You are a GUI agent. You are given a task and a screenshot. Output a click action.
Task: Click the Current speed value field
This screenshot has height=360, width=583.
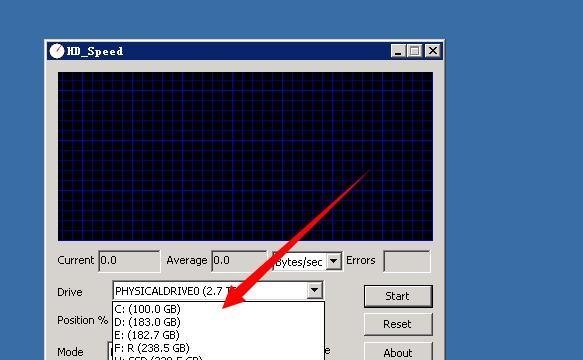129,261
